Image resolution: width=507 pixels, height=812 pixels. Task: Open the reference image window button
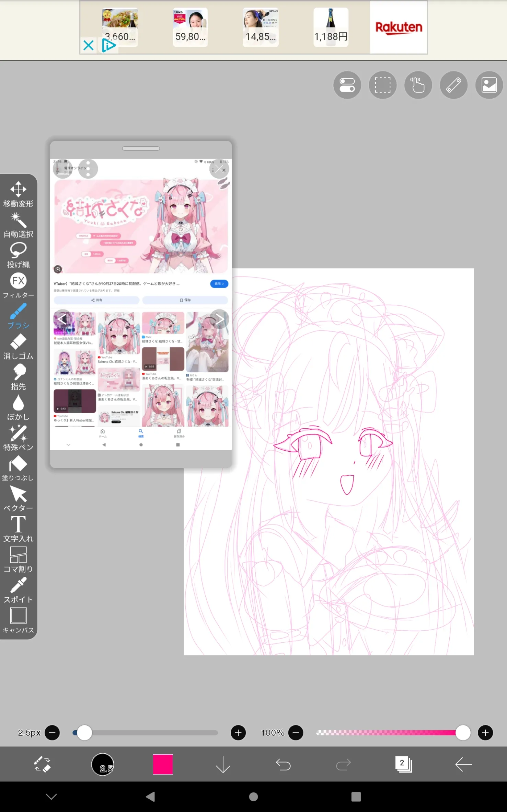coord(489,85)
